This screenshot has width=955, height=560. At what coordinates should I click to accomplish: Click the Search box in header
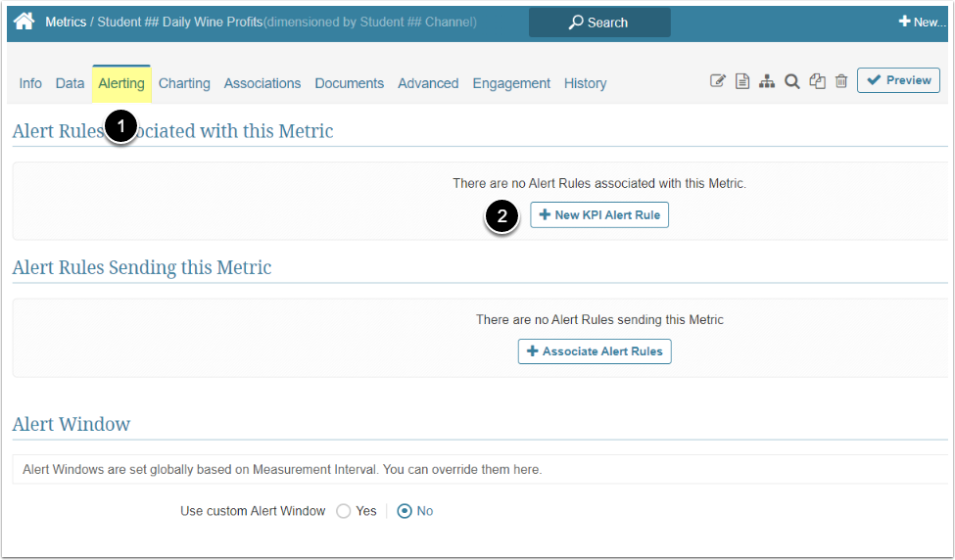pyautogui.click(x=599, y=22)
